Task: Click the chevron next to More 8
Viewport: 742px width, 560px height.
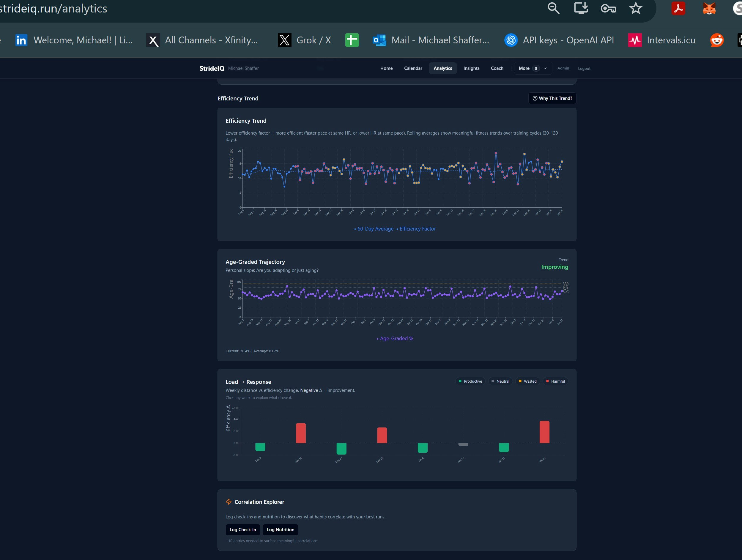Action: click(545, 68)
